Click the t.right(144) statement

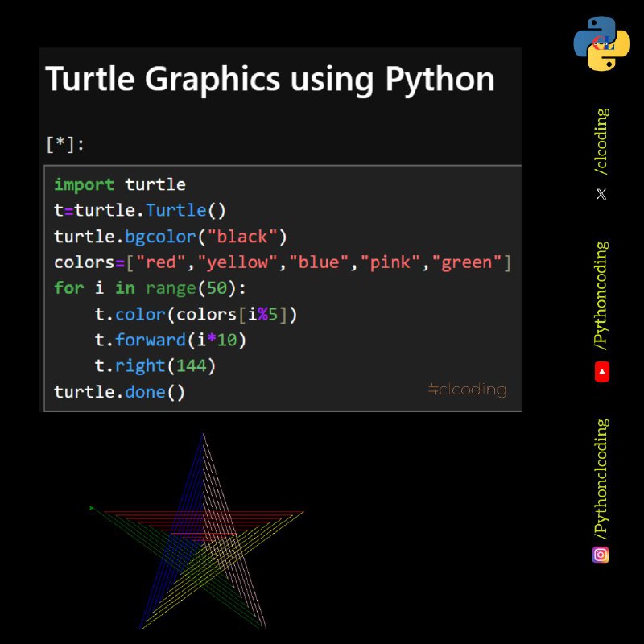pyautogui.click(x=155, y=366)
